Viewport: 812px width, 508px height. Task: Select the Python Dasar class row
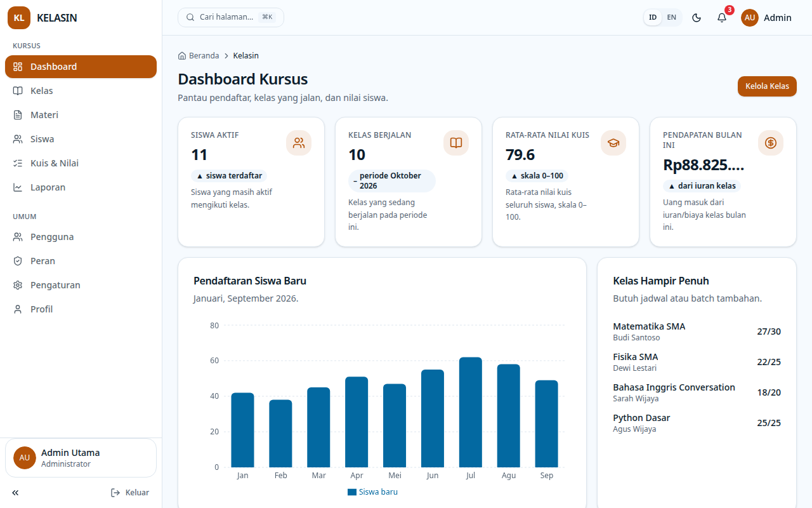pos(697,423)
